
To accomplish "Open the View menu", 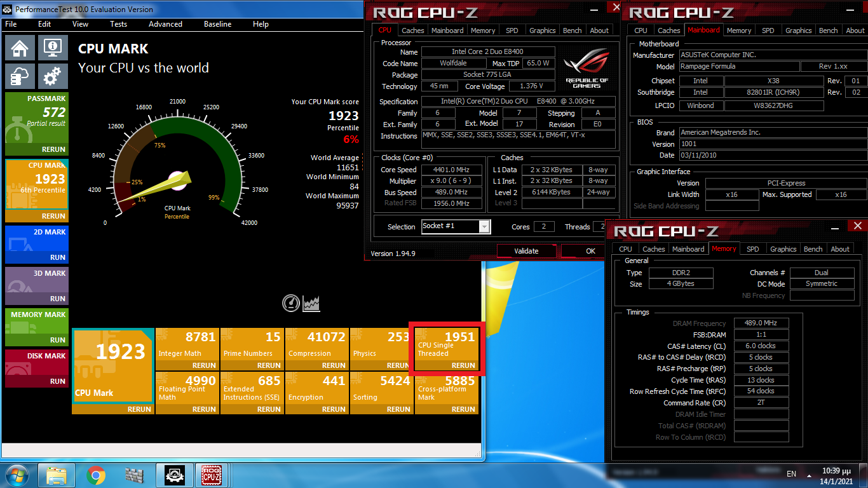I will coord(81,24).
